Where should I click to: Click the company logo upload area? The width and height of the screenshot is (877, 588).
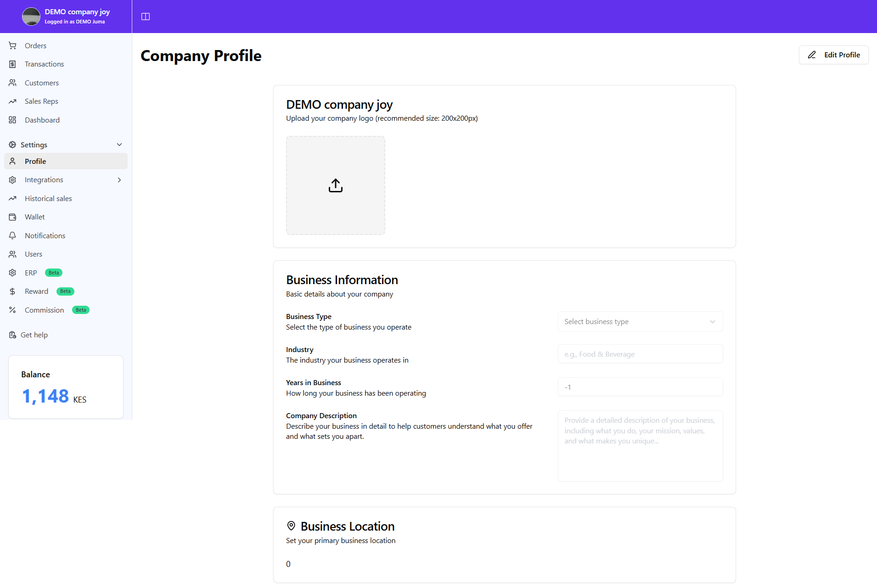335,185
